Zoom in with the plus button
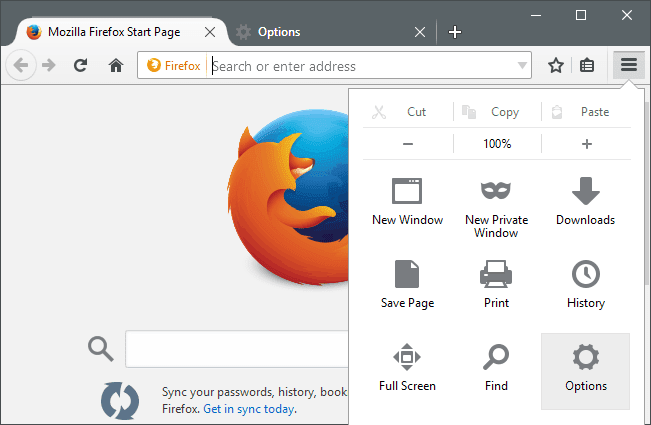Viewport: 651px width, 425px height. [x=586, y=144]
